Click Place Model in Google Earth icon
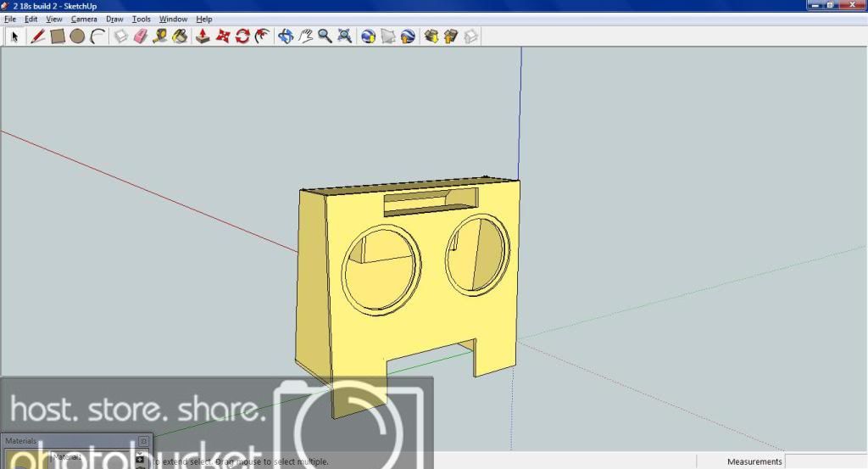 point(408,36)
